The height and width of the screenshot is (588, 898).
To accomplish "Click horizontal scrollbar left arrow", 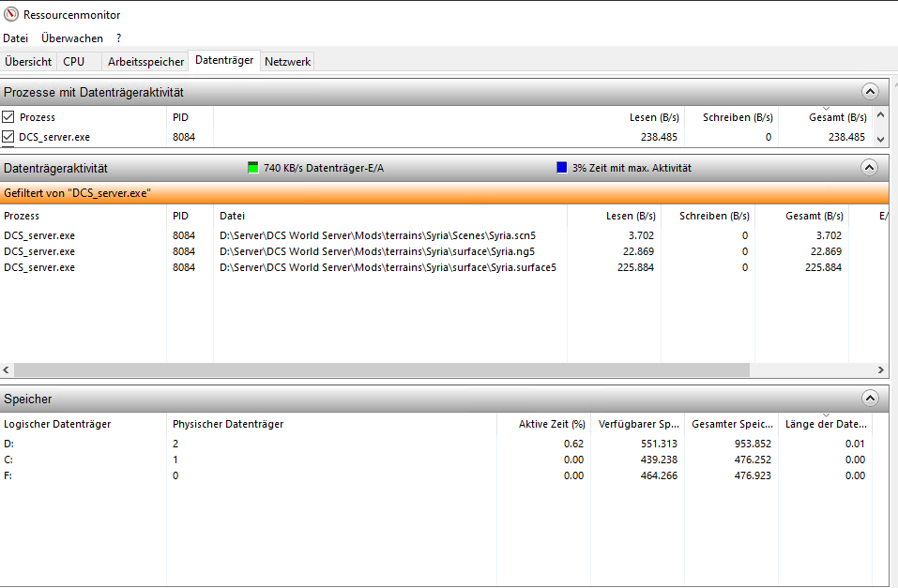I will point(7,369).
